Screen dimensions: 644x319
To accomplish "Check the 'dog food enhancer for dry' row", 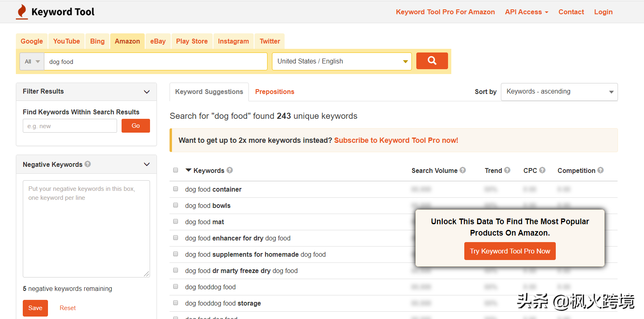I will tap(176, 238).
